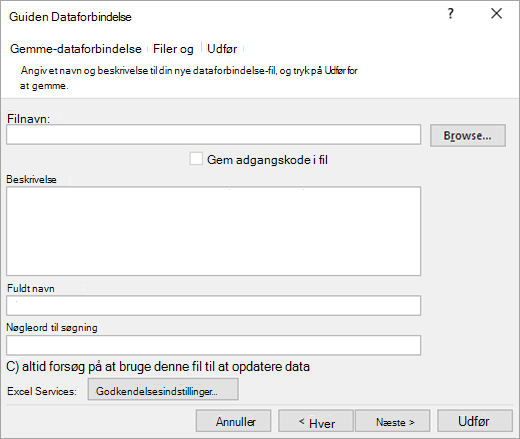Click the Fuldt navn input field
The height and width of the screenshot is (439, 520).
(213, 305)
